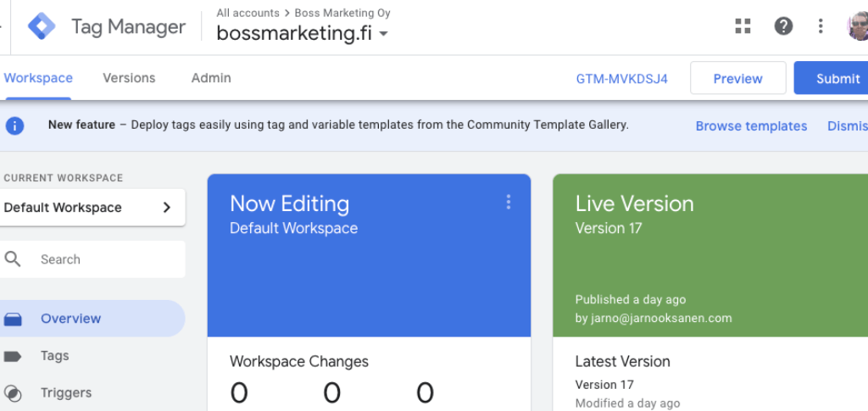Open the Default Workspace selector
Image resolution: width=868 pixels, height=411 pixels.
(92, 208)
